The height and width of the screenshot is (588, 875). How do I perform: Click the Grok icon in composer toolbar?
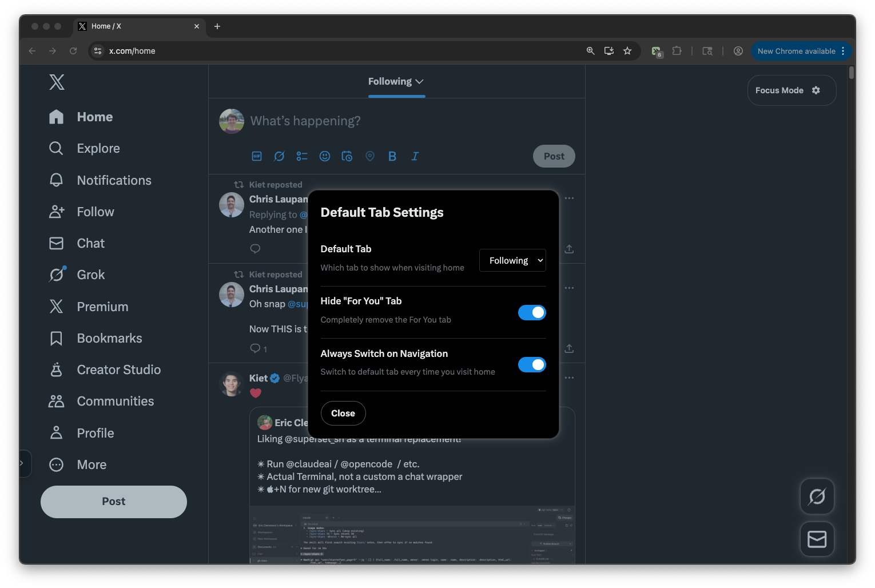(279, 156)
